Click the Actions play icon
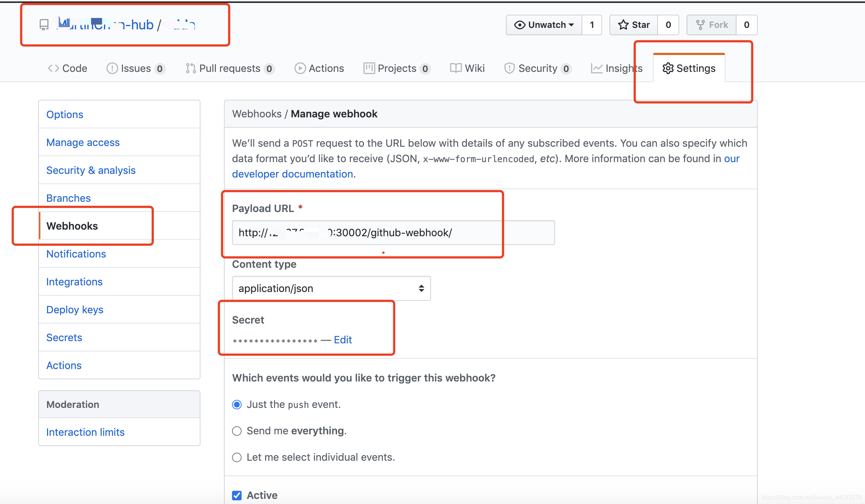This screenshot has height=504, width=865. tap(300, 68)
